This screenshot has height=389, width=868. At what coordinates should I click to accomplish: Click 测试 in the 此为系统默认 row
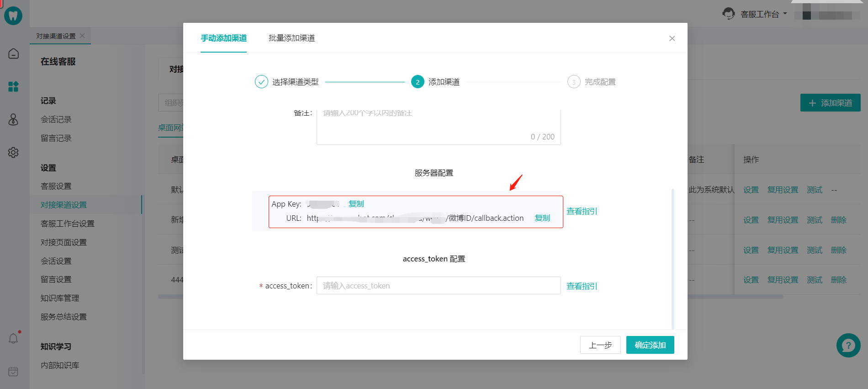(815, 190)
